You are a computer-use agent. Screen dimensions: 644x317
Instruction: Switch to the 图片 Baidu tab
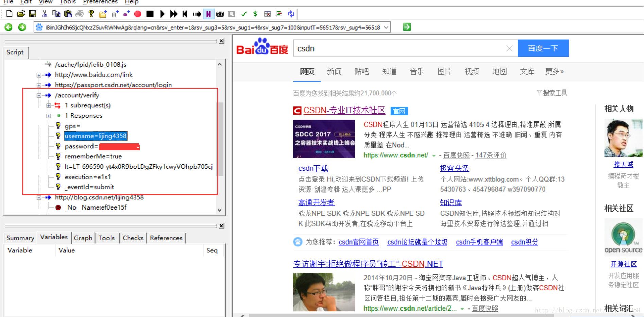pyautogui.click(x=444, y=71)
